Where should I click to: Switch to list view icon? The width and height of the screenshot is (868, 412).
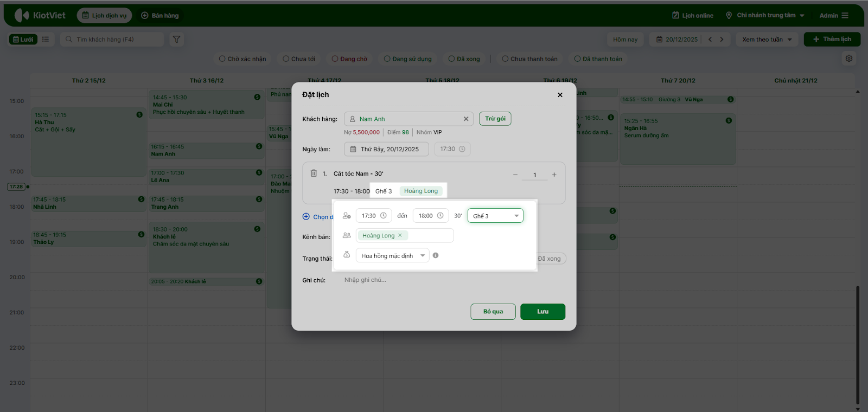[46, 39]
